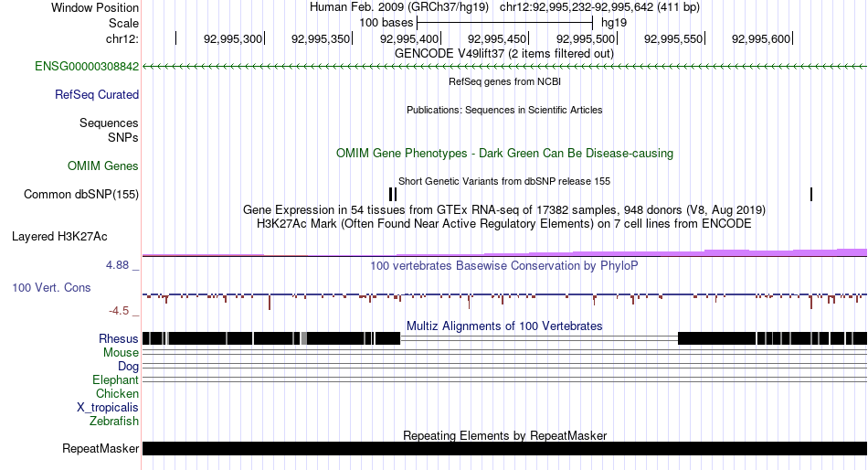Click the Sequences track label
Viewport: 868px width, 470px height.
[109, 123]
